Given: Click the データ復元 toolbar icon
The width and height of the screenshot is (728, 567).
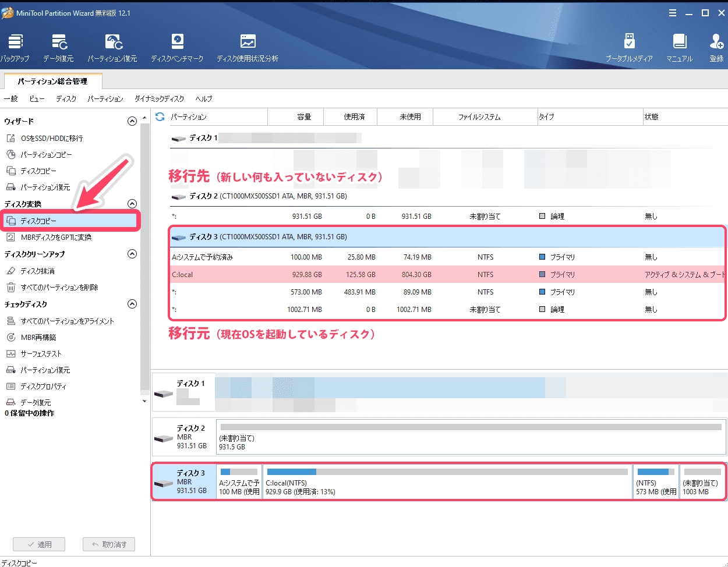Looking at the screenshot, I should [58, 48].
